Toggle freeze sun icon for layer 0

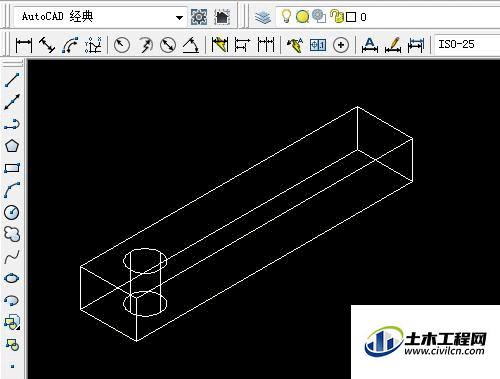pyautogui.click(x=302, y=17)
